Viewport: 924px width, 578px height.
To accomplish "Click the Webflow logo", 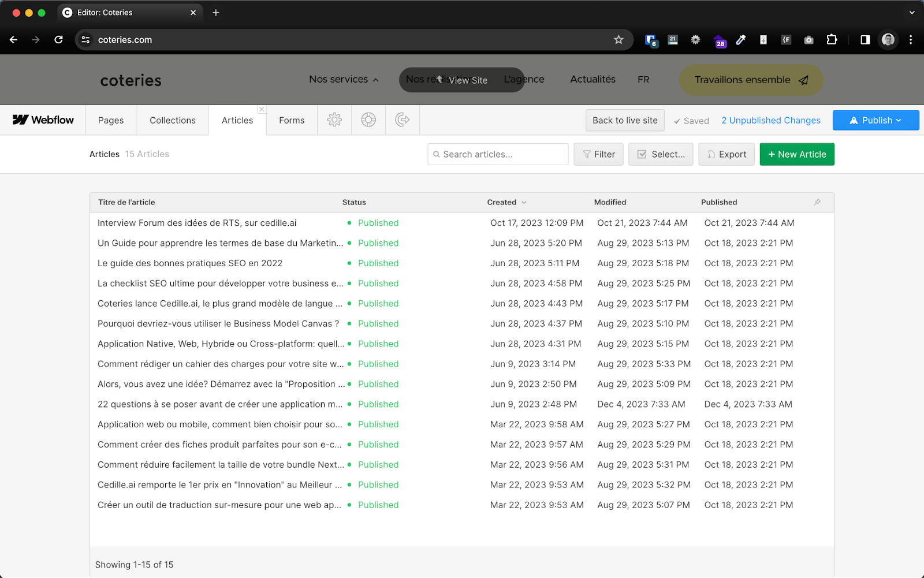I will tap(43, 120).
